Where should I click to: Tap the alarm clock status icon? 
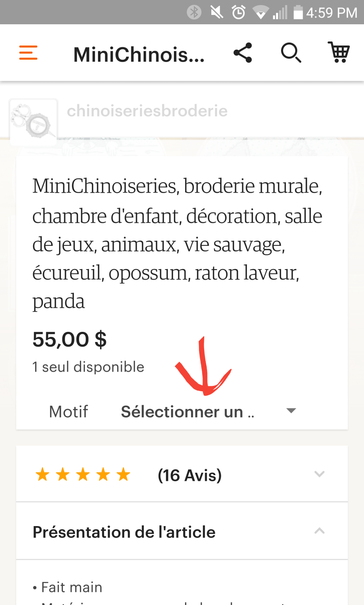pos(239,12)
